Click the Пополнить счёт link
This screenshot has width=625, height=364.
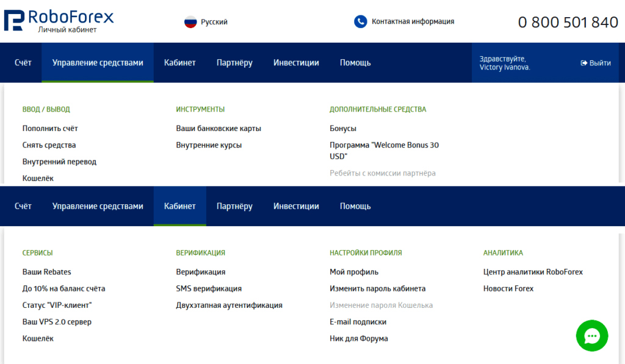click(x=50, y=129)
